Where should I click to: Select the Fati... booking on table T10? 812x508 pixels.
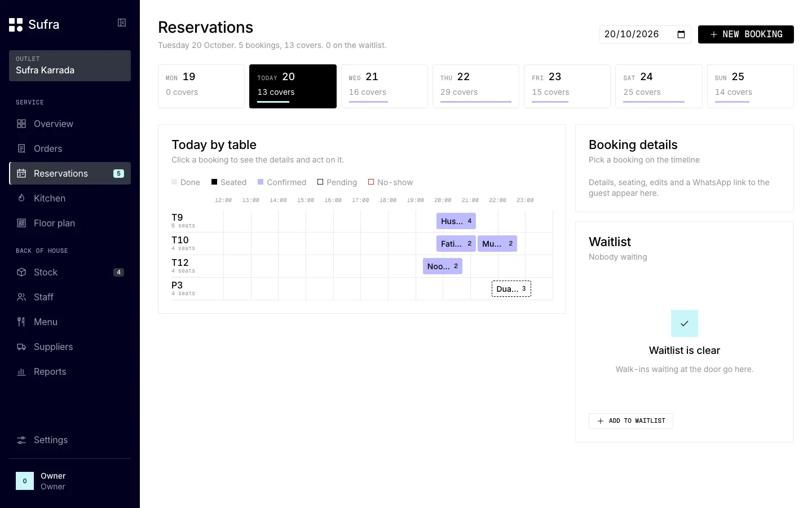click(456, 244)
